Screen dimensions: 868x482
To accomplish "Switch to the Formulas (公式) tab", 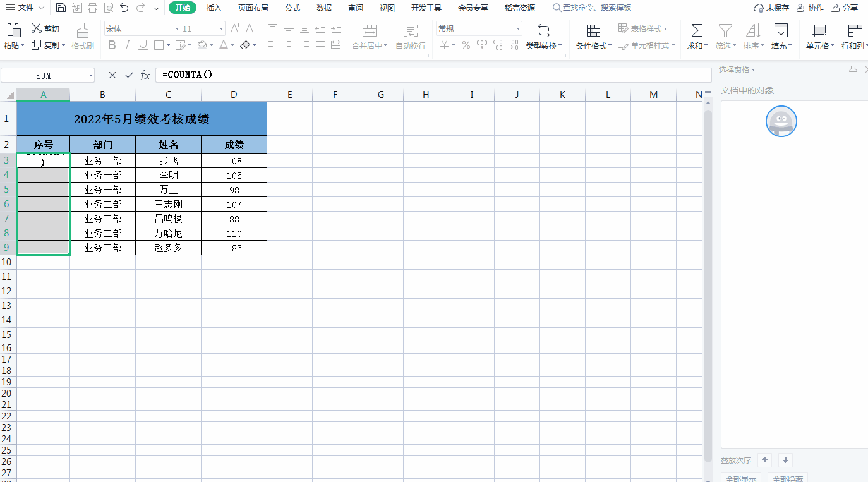I will click(x=292, y=8).
